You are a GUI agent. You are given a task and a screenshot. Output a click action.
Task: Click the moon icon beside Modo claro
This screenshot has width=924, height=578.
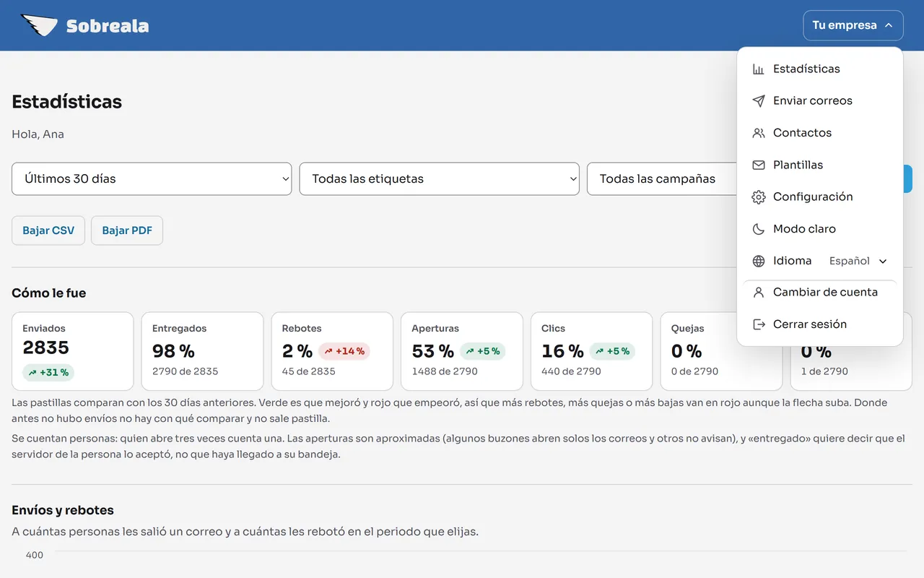pos(758,229)
